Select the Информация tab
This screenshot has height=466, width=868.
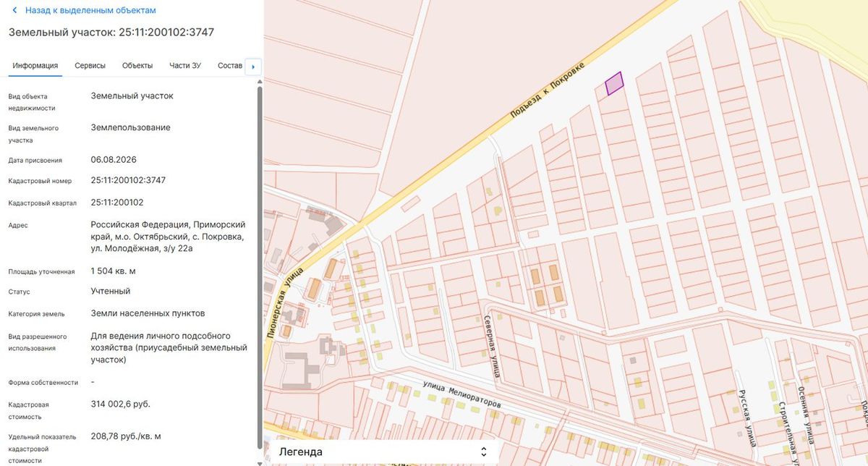[x=35, y=66]
